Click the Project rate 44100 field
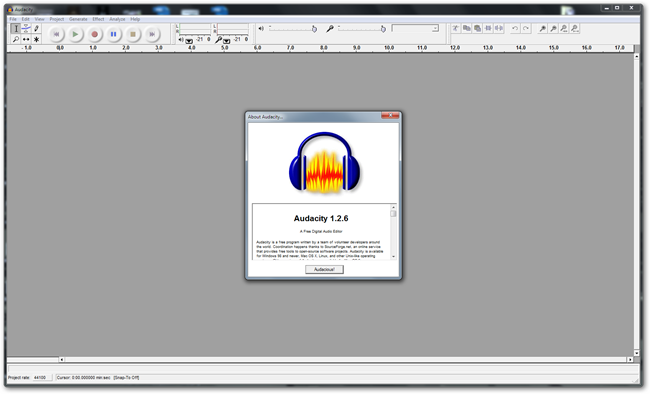This screenshot has width=650, height=394. tap(42, 378)
